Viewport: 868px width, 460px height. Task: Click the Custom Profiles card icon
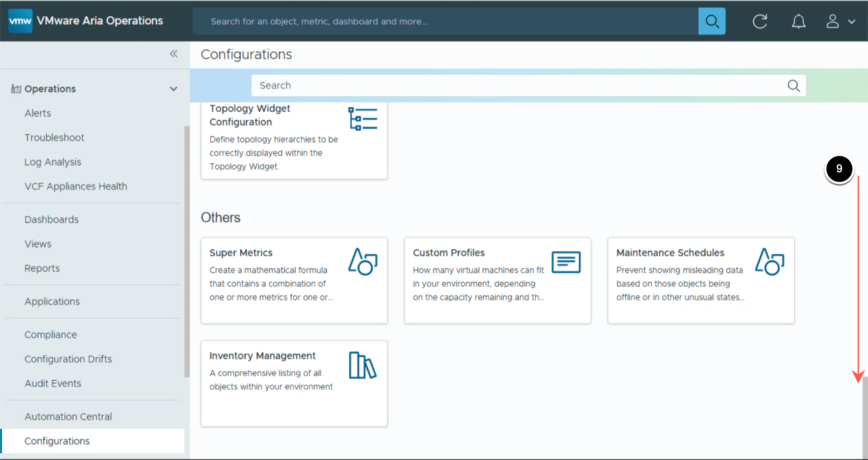566,262
